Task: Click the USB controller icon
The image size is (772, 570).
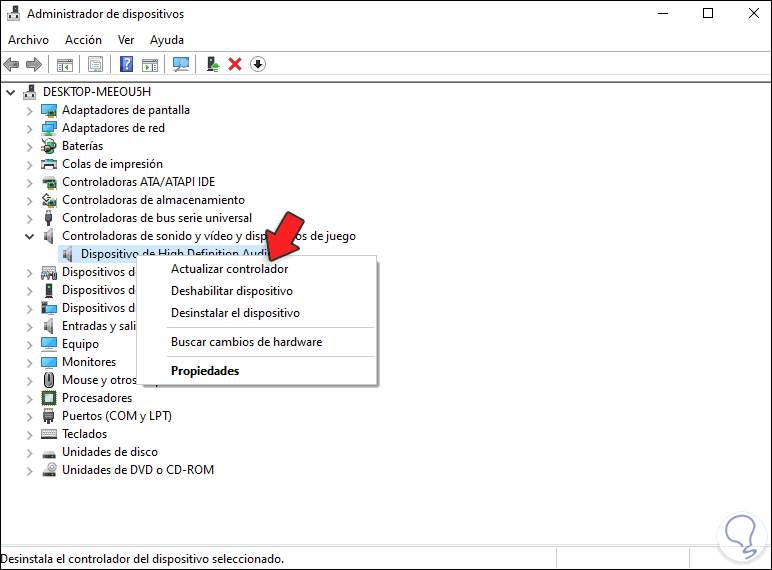Action: click(x=49, y=218)
